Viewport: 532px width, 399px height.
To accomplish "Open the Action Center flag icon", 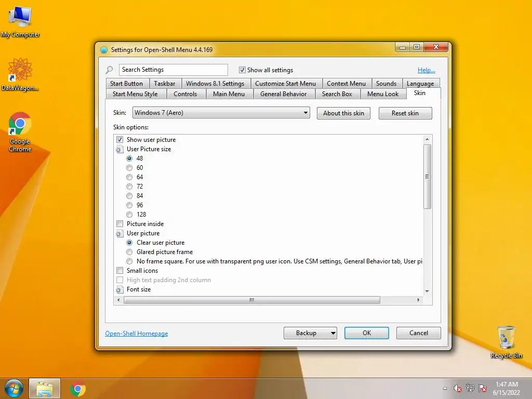I will click(483, 388).
